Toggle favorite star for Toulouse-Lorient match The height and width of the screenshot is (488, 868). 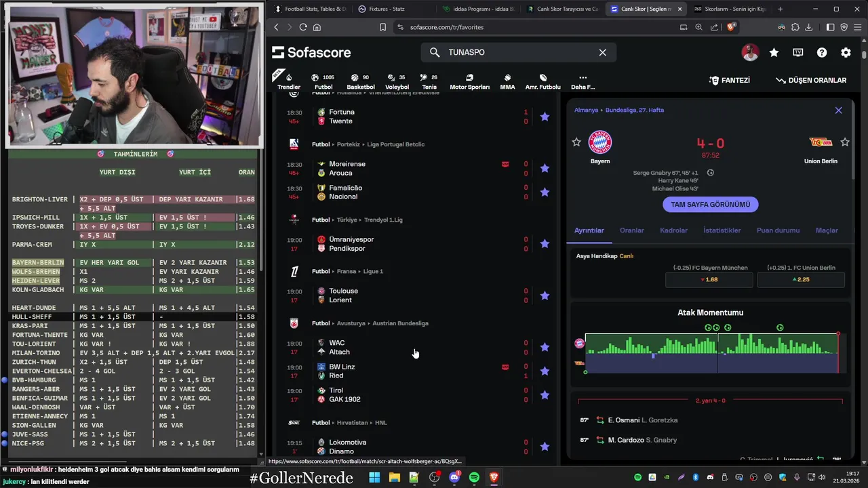(545, 296)
